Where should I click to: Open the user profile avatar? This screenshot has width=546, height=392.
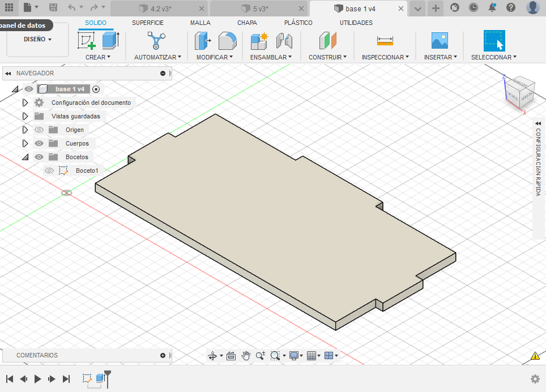click(x=533, y=7)
